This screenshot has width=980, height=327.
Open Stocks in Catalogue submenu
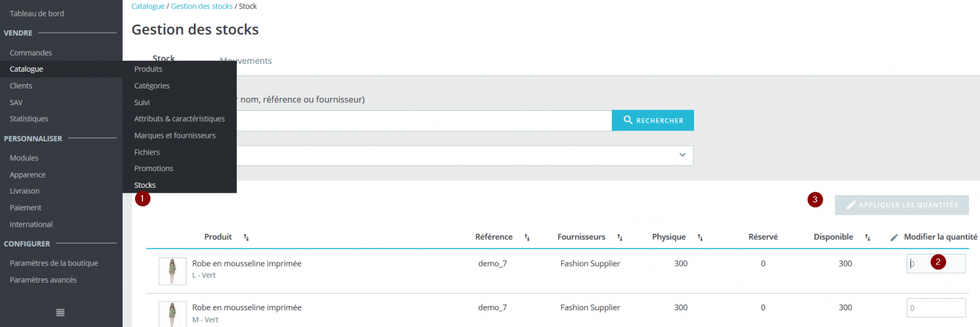coord(145,185)
